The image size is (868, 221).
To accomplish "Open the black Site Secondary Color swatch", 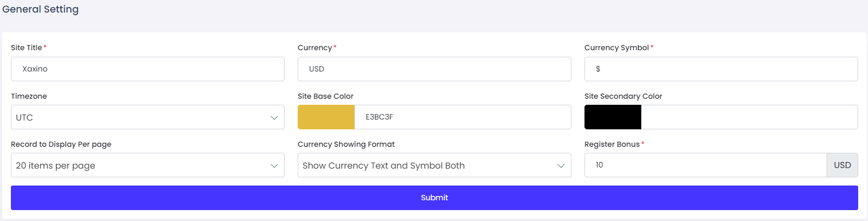I will pyautogui.click(x=613, y=117).
